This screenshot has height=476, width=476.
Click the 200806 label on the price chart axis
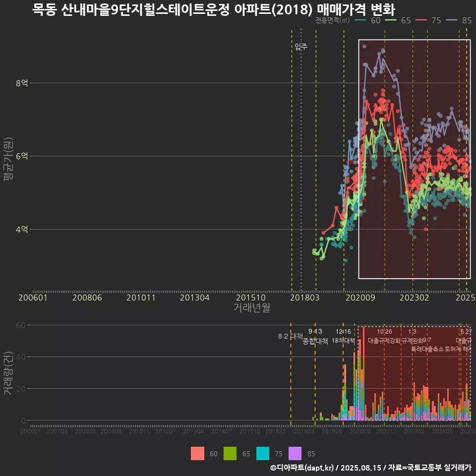click(x=87, y=297)
